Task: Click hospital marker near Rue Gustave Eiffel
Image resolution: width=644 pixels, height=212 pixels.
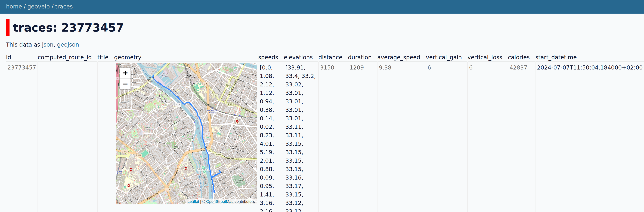Action: [x=131, y=169]
